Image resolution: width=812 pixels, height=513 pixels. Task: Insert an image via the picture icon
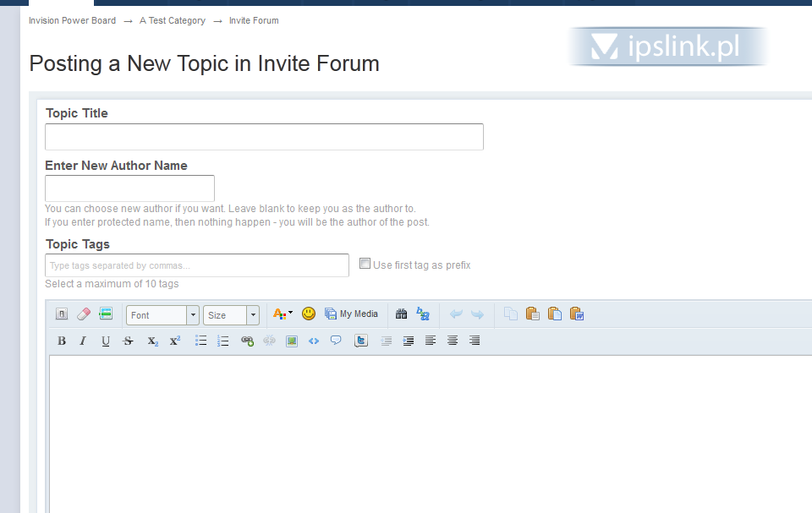click(x=292, y=341)
